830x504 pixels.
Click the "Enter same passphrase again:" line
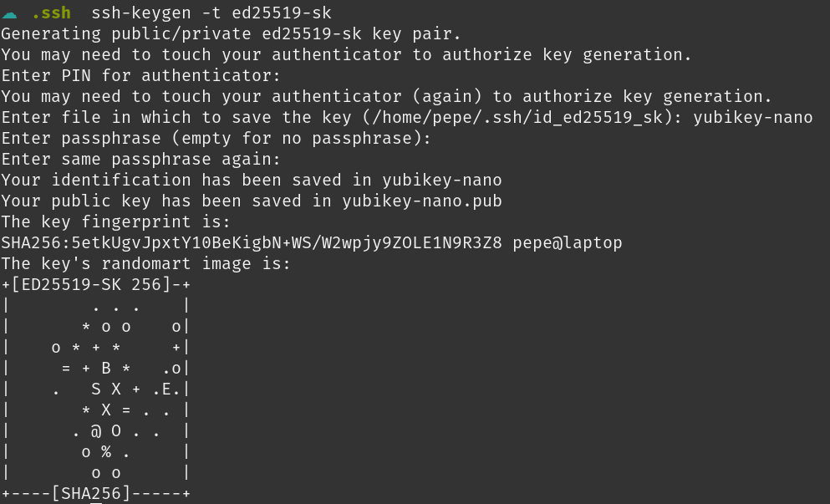click(x=140, y=159)
